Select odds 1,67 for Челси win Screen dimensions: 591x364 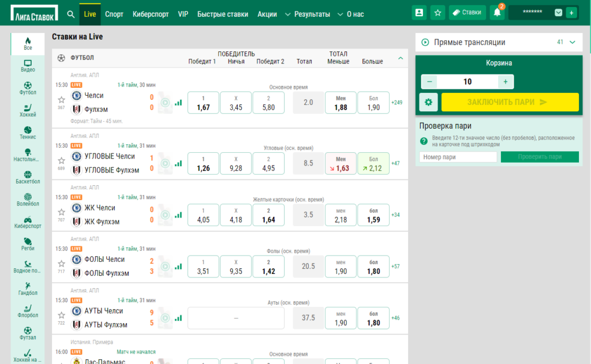(203, 103)
